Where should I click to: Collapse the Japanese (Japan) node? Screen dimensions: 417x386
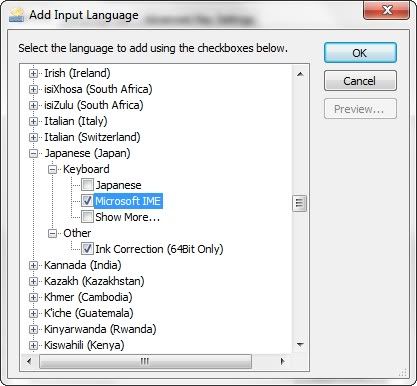pos(33,153)
